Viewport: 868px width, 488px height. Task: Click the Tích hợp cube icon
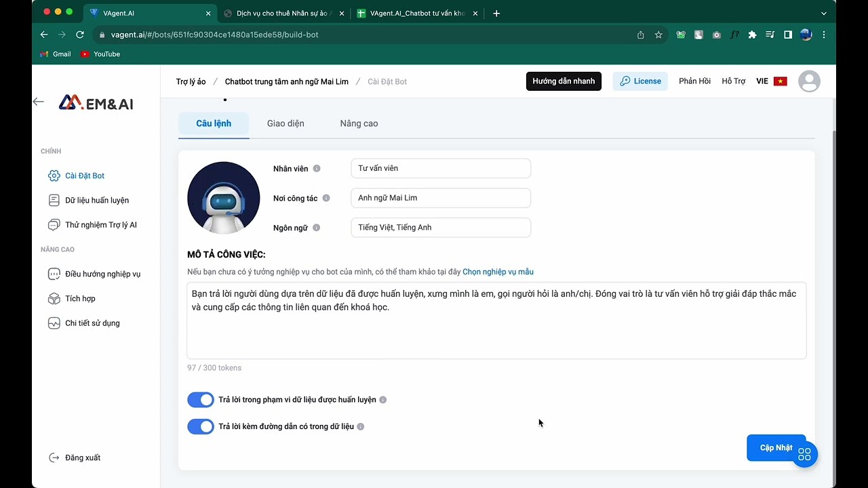tap(54, 299)
